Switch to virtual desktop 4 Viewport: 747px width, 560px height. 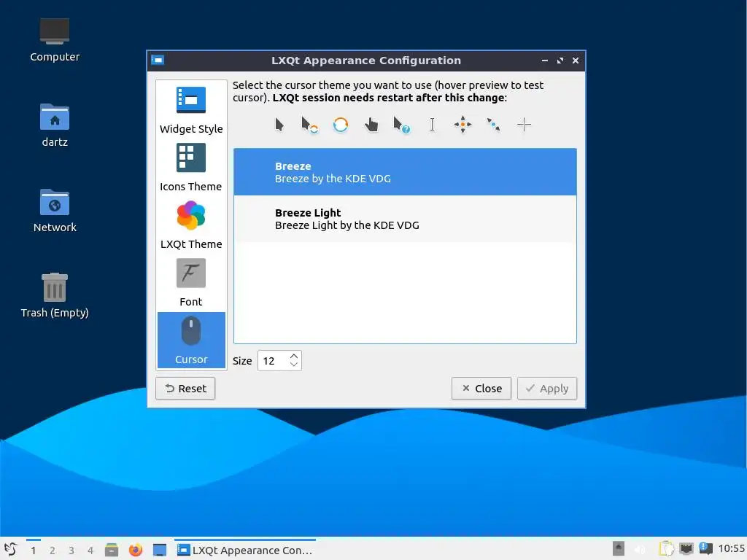pos(90,551)
